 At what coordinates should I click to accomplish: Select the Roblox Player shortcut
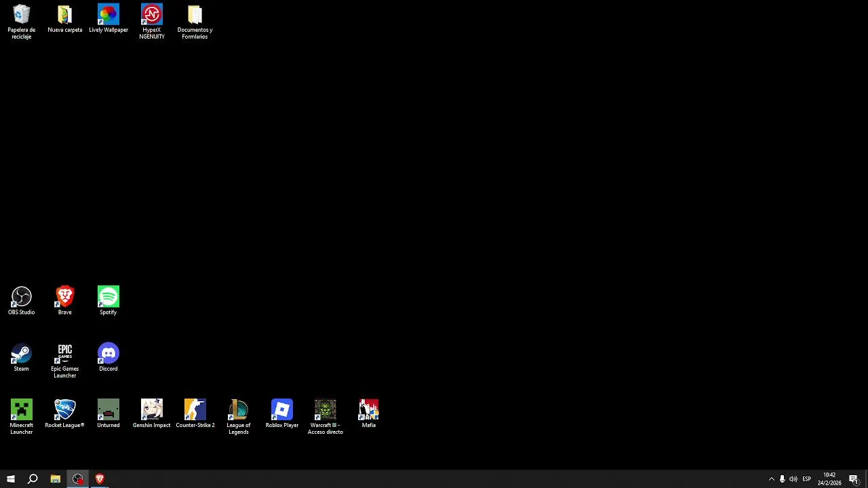tap(282, 413)
